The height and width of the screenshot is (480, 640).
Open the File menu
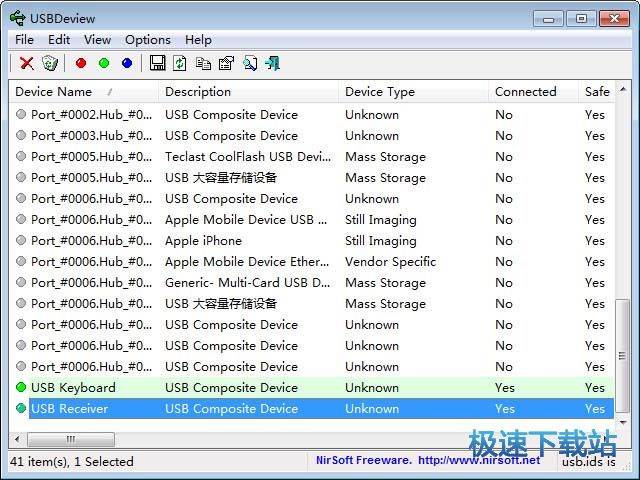click(x=24, y=39)
